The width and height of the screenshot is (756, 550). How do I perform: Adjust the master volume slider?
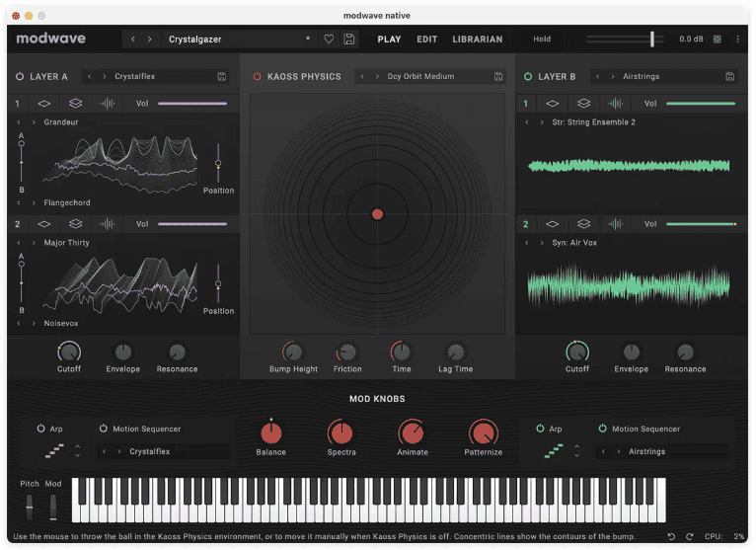click(x=626, y=39)
